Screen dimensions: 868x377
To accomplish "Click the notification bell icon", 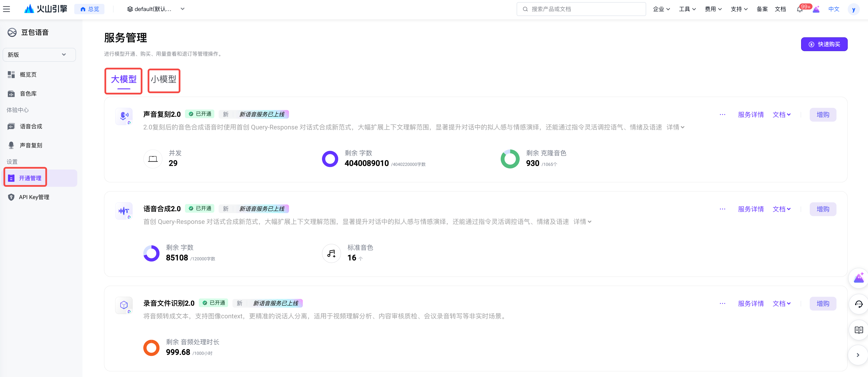I will tap(800, 9).
